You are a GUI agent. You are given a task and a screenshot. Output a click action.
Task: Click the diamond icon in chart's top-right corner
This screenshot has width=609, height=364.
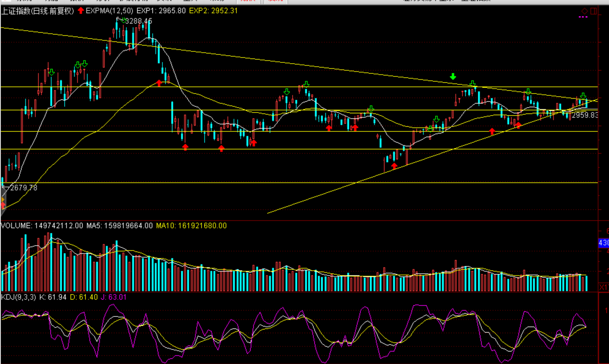tap(585, 11)
